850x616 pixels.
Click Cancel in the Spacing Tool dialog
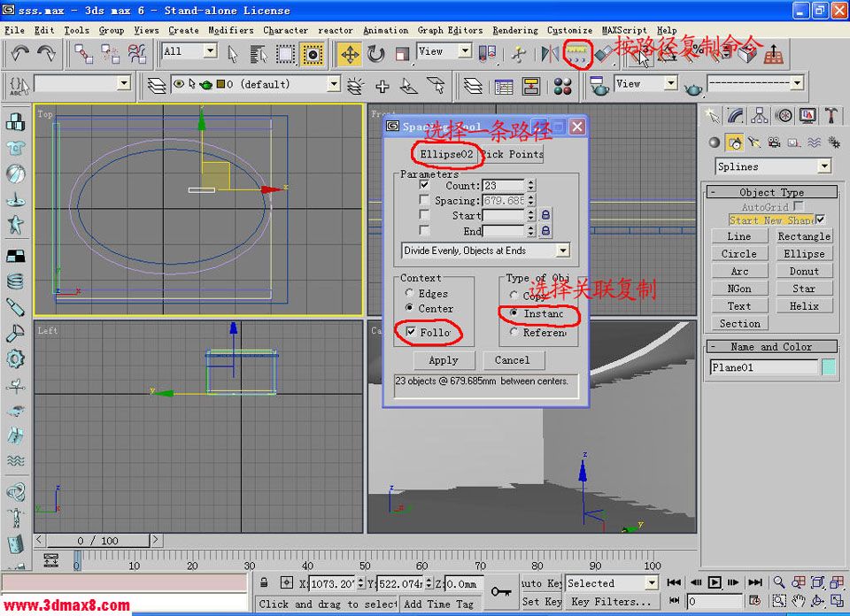513,360
